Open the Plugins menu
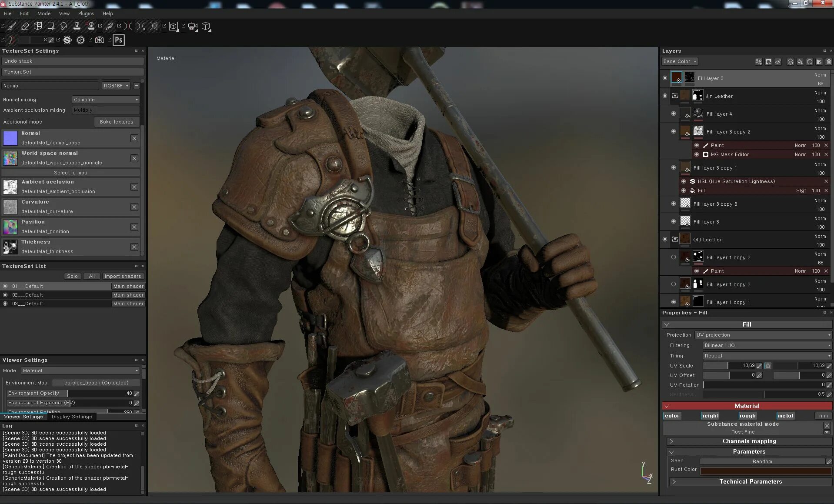Image resolution: width=834 pixels, height=504 pixels. tap(86, 13)
